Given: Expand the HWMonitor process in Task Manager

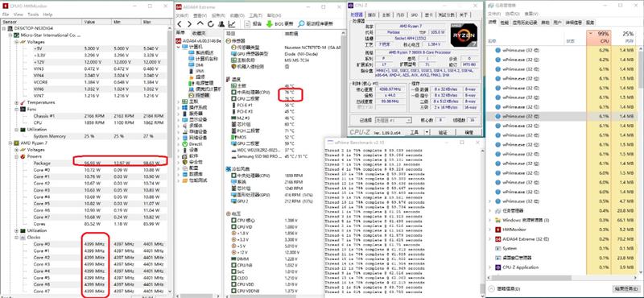Looking at the screenshot, I should pos(489,230).
